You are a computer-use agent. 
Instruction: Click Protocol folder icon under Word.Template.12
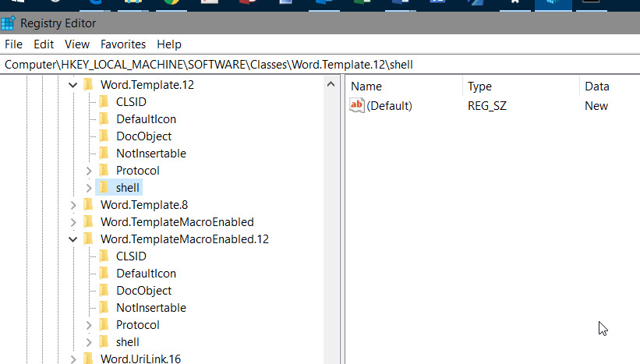(x=104, y=170)
